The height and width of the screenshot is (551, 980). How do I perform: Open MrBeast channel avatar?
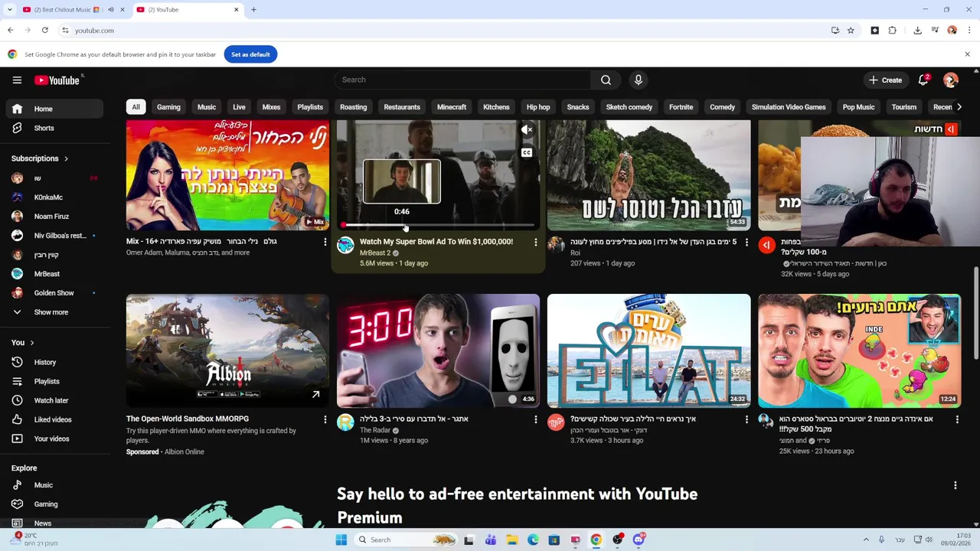tap(345, 245)
